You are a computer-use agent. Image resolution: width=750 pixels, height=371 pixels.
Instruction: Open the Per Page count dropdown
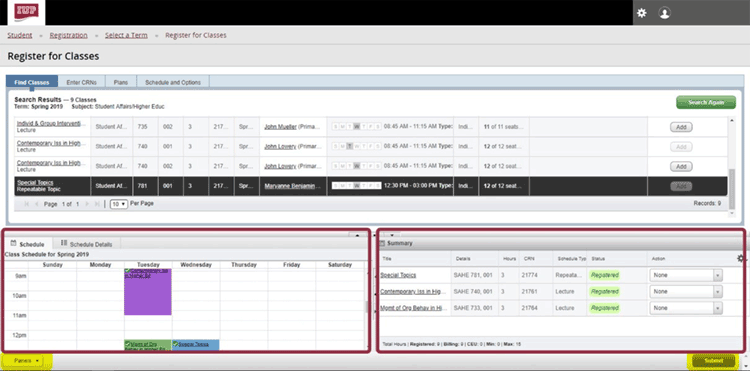click(119, 204)
